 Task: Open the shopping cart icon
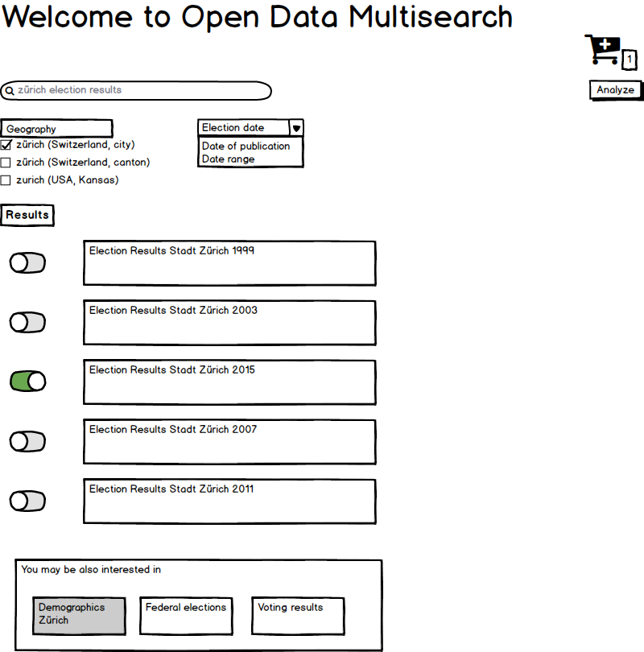[x=602, y=49]
